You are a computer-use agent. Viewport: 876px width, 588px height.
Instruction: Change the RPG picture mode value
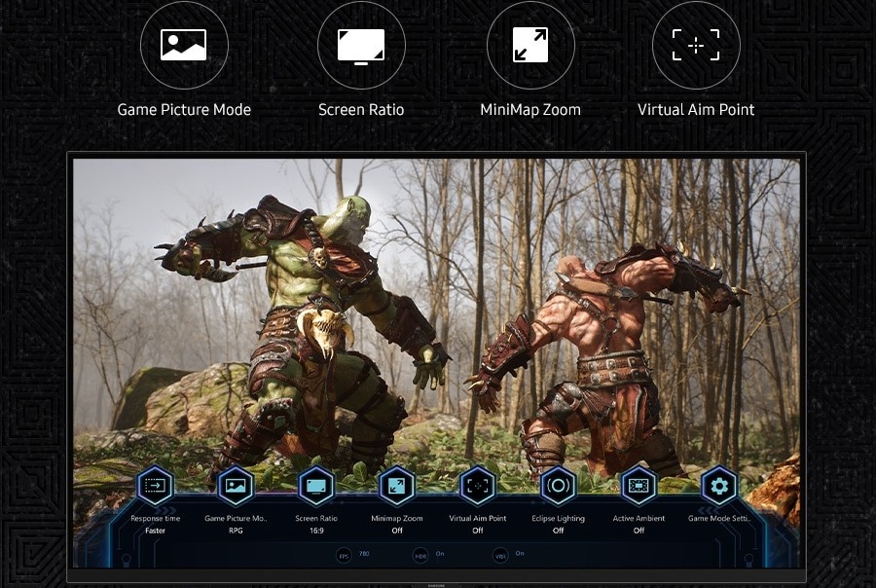(236, 531)
